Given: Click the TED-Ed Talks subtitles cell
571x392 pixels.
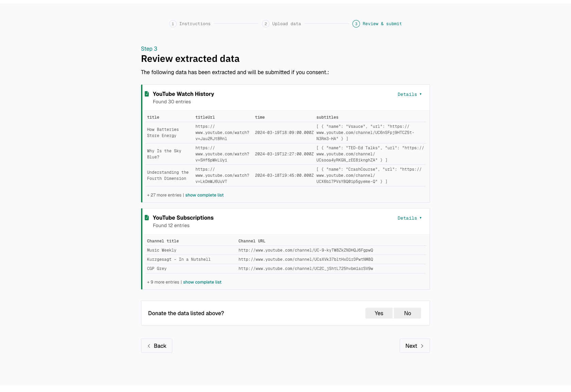Looking at the screenshot, I should (370, 154).
